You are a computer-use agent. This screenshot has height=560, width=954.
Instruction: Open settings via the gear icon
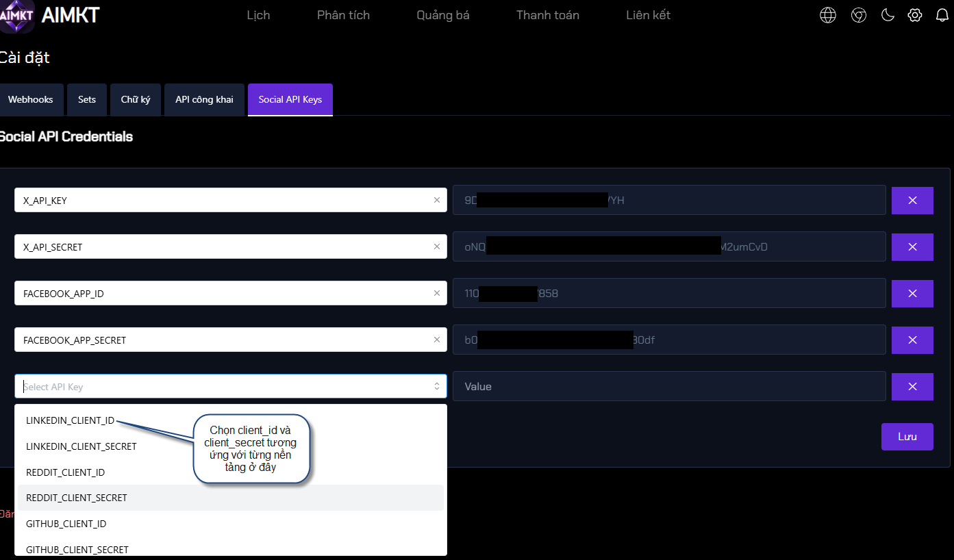(915, 15)
